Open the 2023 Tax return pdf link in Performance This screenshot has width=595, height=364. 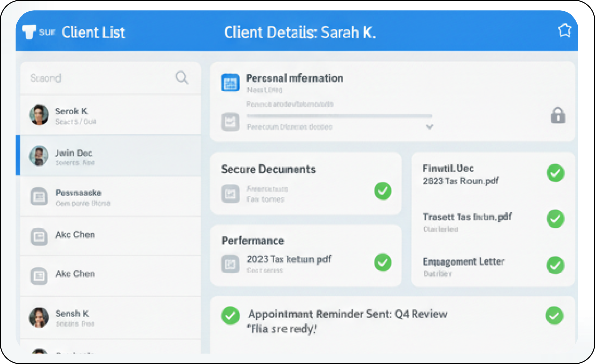tap(289, 259)
